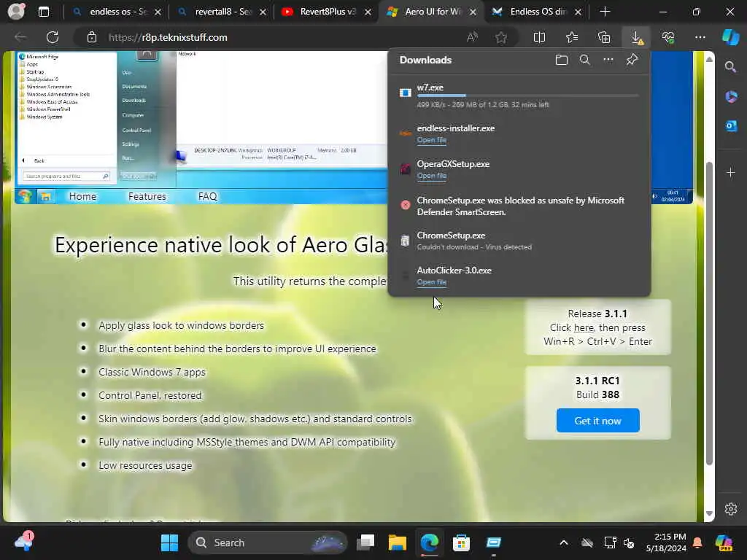The height and width of the screenshot is (560, 747).
Task: Add this page to favorites star
Action: (501, 37)
